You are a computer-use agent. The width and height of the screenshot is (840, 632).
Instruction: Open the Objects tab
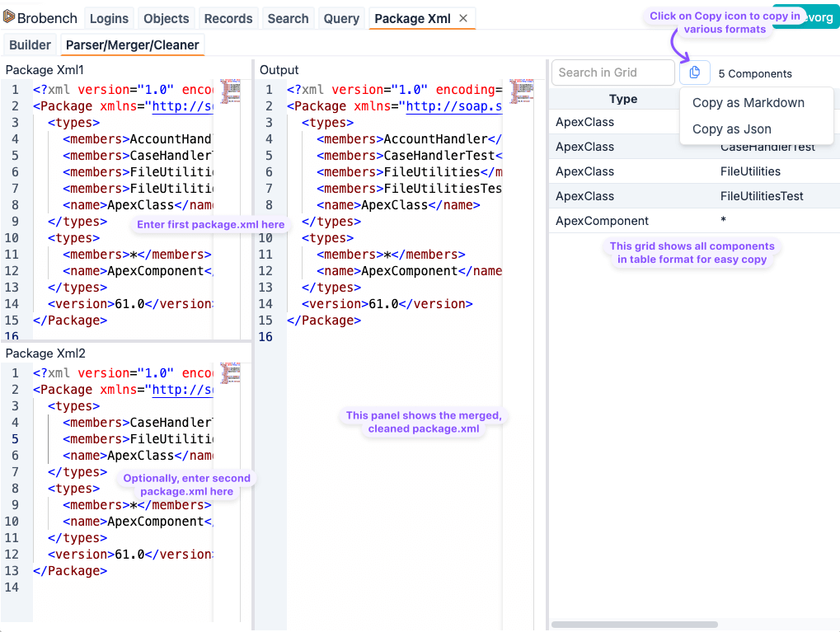click(x=166, y=19)
